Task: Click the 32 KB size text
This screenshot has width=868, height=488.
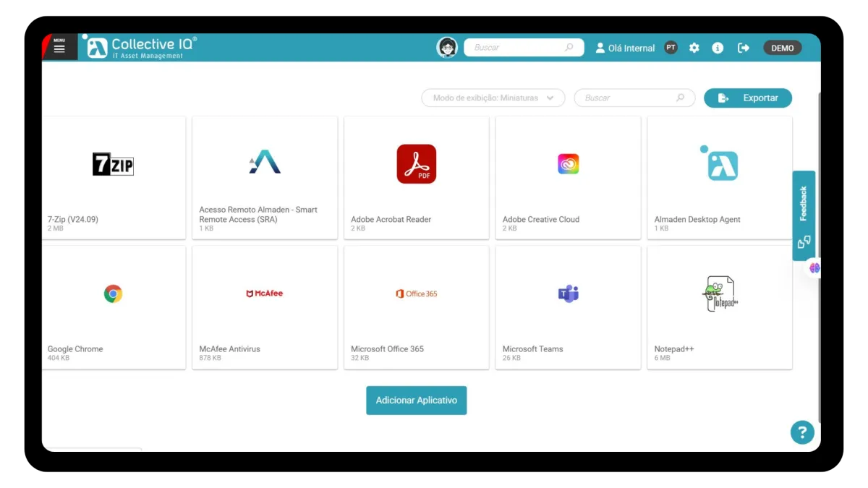Action: click(x=359, y=358)
